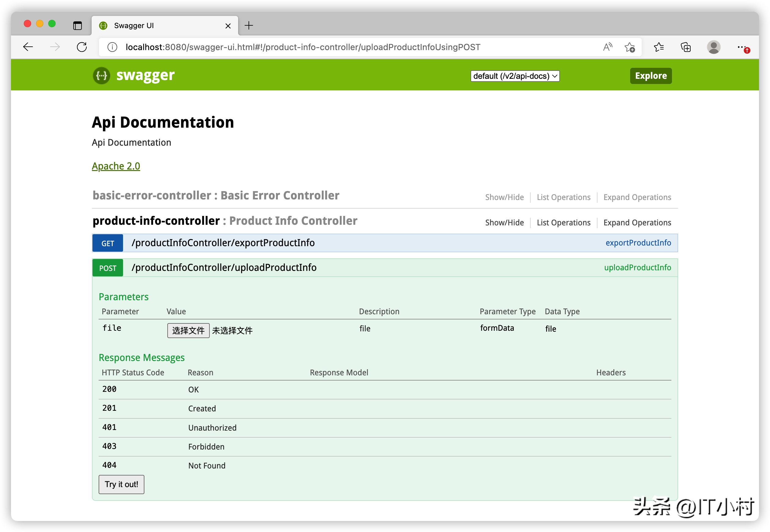
Task: Click the POST method badge
Action: point(107,268)
